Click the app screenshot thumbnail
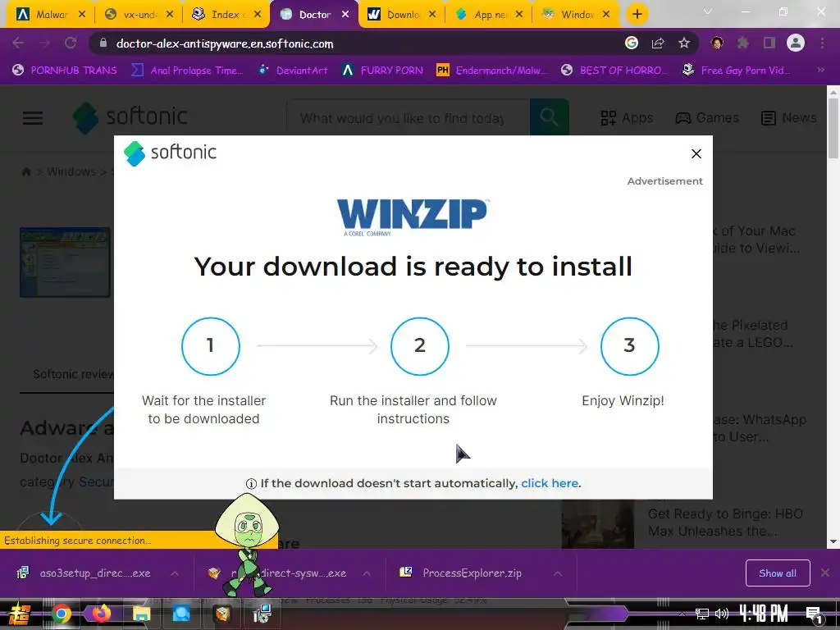The height and width of the screenshot is (630, 840). [x=65, y=262]
